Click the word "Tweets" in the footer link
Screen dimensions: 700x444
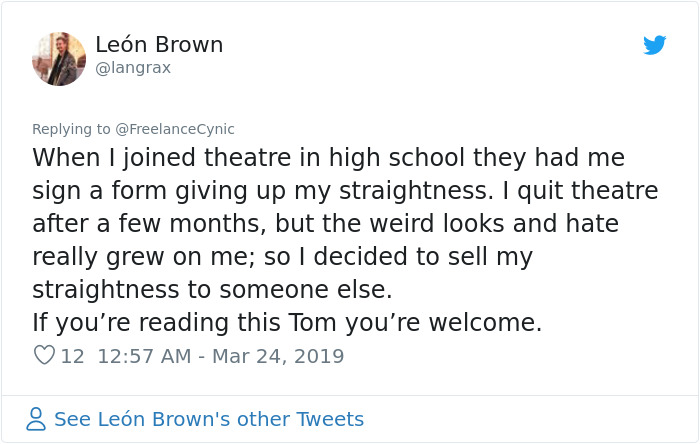(330, 419)
